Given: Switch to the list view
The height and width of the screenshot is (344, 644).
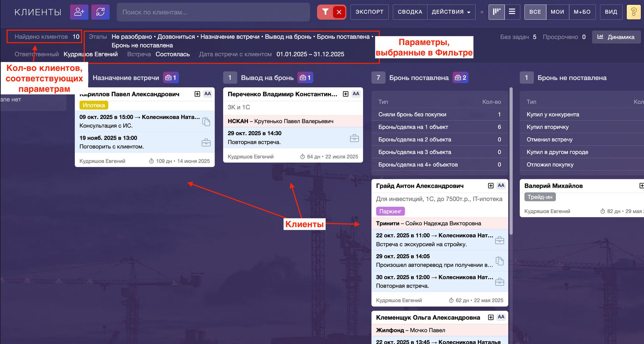Looking at the screenshot, I should click(x=512, y=12).
